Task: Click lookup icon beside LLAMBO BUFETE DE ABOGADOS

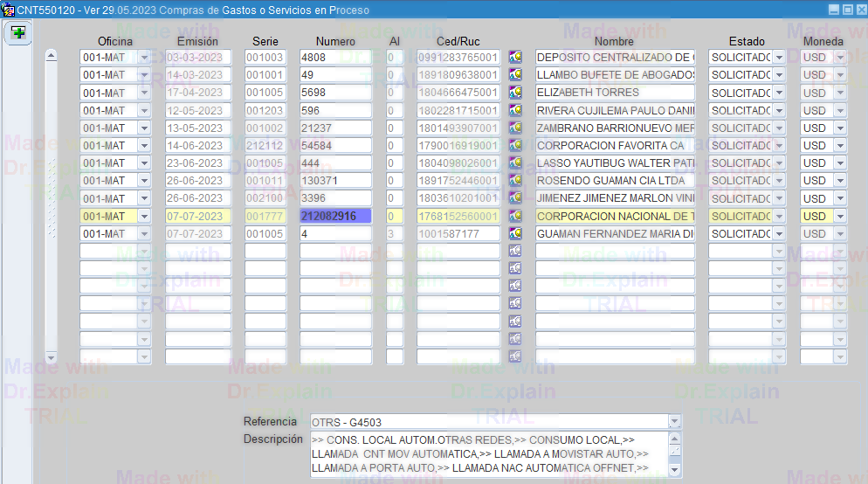Action: click(515, 75)
